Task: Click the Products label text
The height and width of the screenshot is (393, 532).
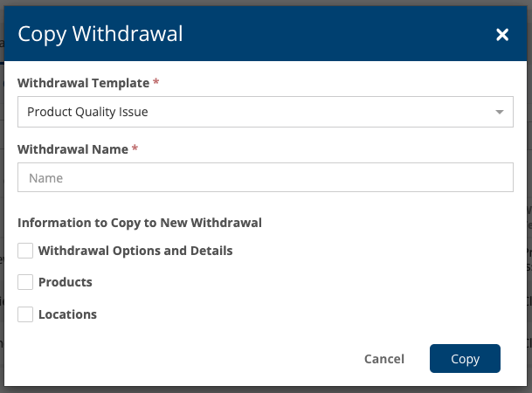Action: point(66,282)
